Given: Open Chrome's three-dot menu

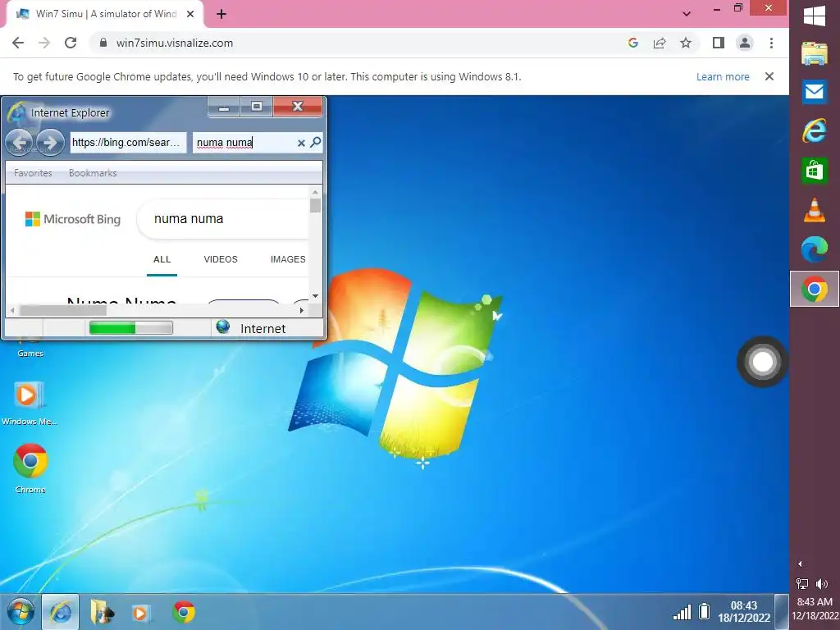Looking at the screenshot, I should click(x=771, y=43).
